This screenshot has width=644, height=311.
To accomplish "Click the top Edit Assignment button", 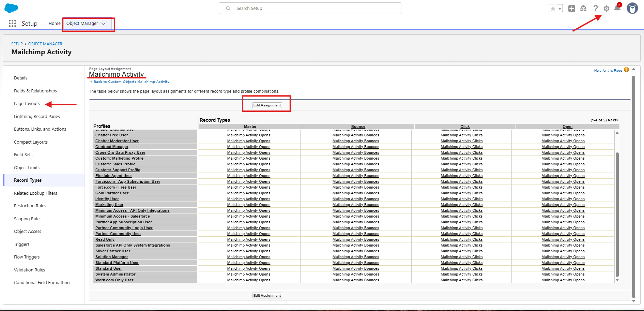I will [267, 105].
